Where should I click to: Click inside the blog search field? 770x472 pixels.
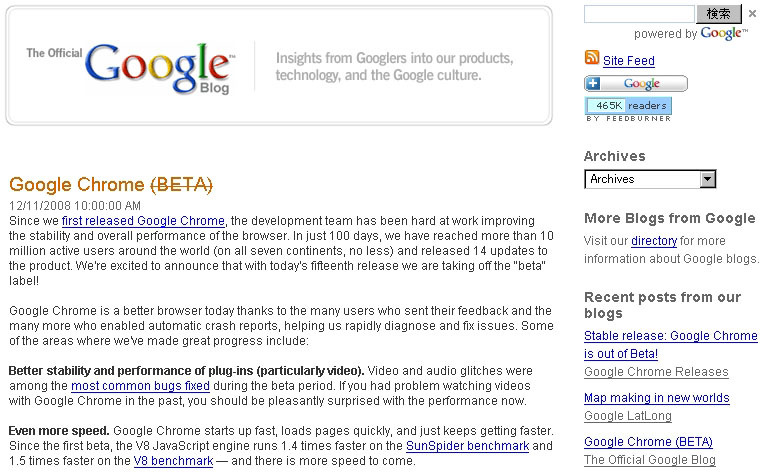point(639,14)
